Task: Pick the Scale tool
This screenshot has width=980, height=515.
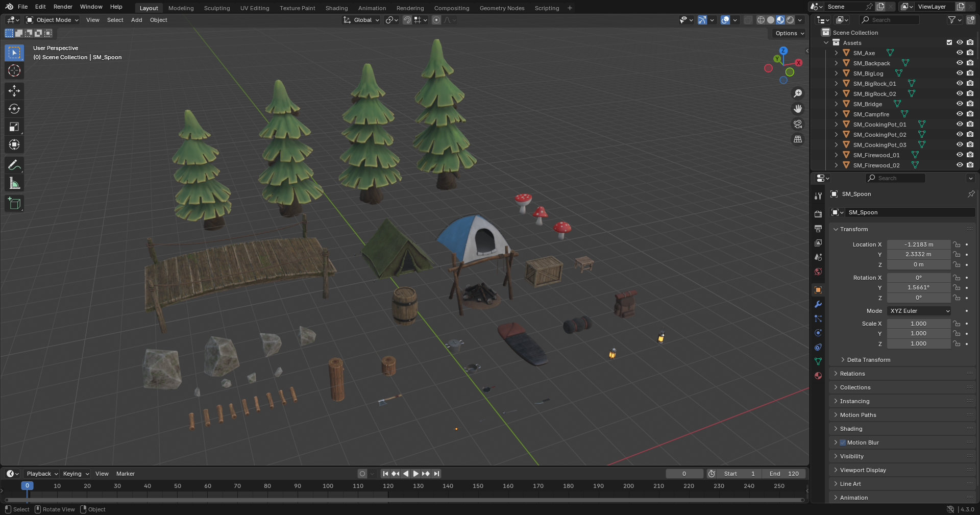Action: pos(14,127)
